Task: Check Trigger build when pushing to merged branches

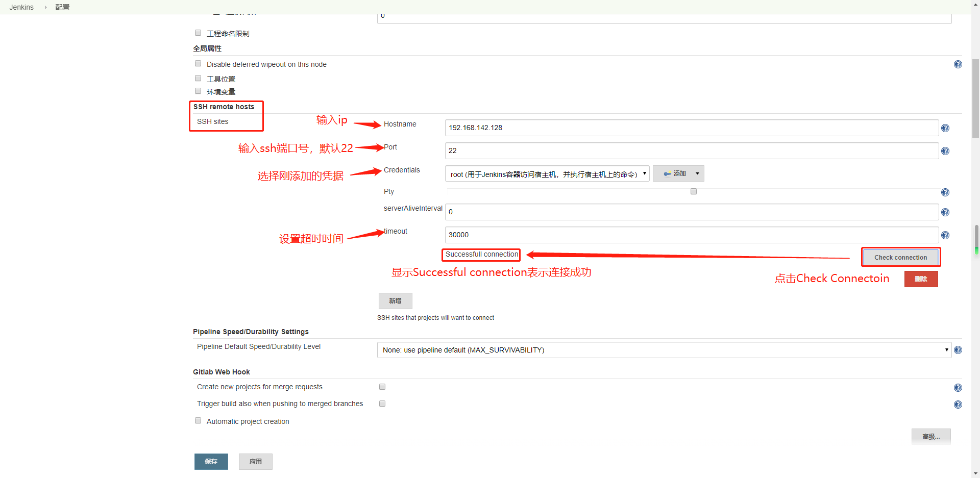Action: 382,404
